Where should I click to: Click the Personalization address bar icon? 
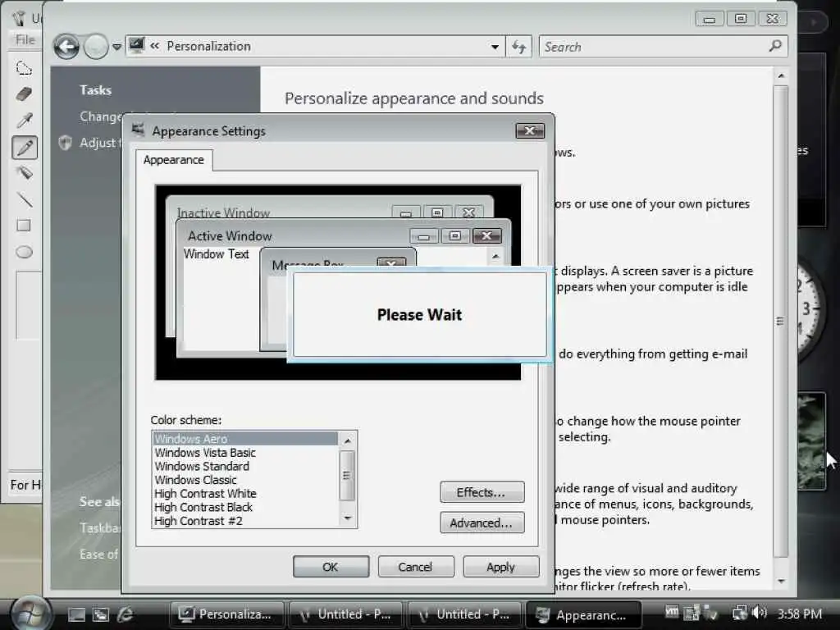137,45
